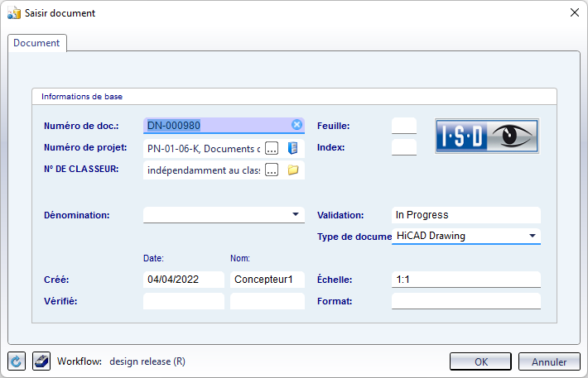Cancel with the Annuler button
This screenshot has width=588, height=378.
[x=549, y=362]
